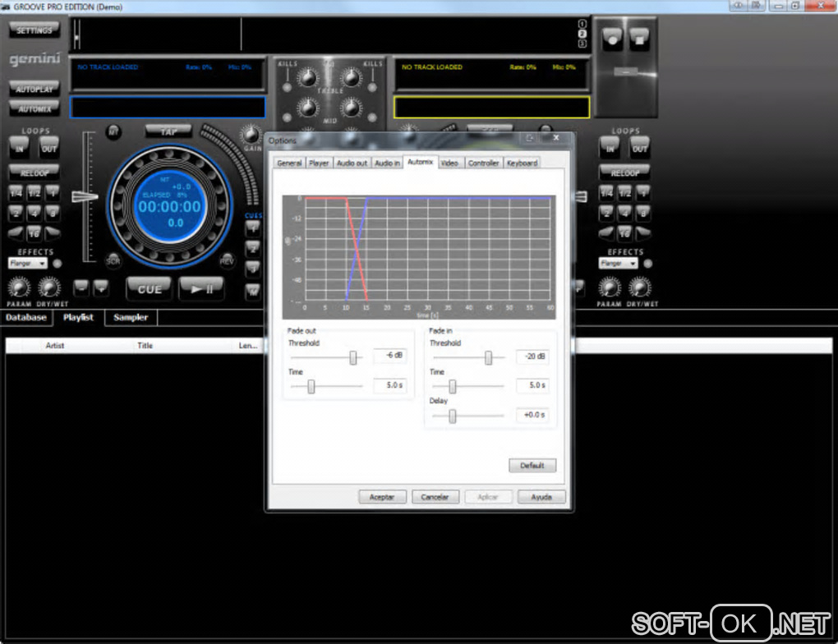
Task: Click the Default button in Options
Action: pos(532,466)
